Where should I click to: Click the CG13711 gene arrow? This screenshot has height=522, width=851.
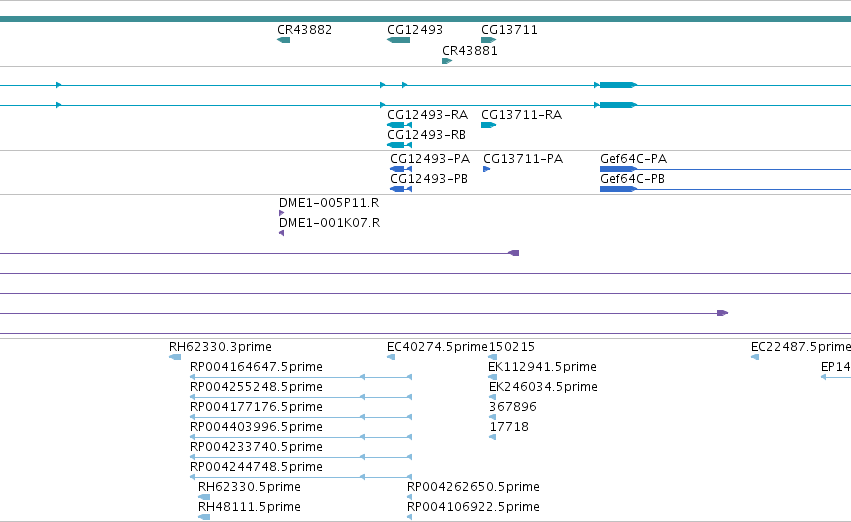(488, 40)
